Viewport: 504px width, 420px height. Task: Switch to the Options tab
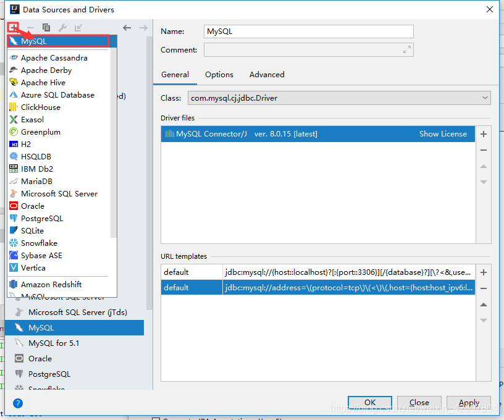click(x=219, y=75)
